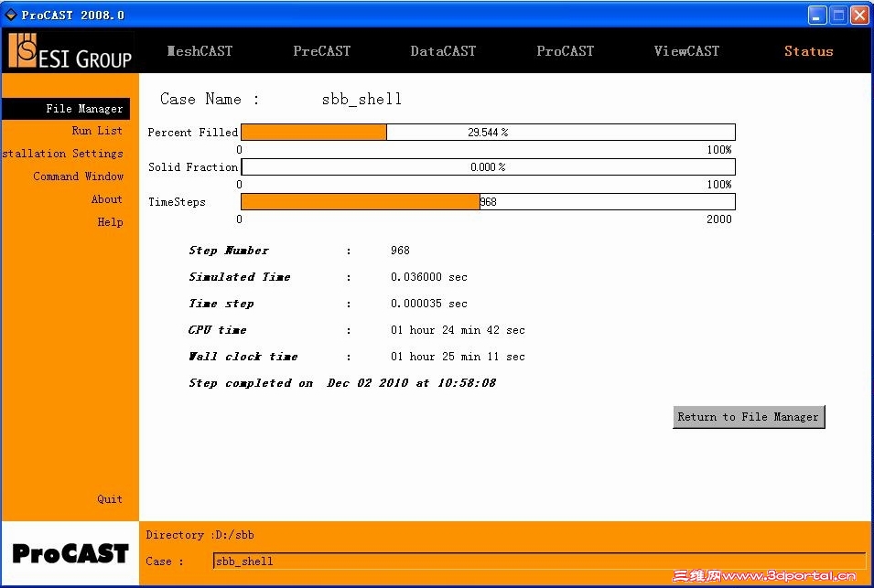Open the About sidebar entry
This screenshot has width=874, height=588.
(x=106, y=198)
